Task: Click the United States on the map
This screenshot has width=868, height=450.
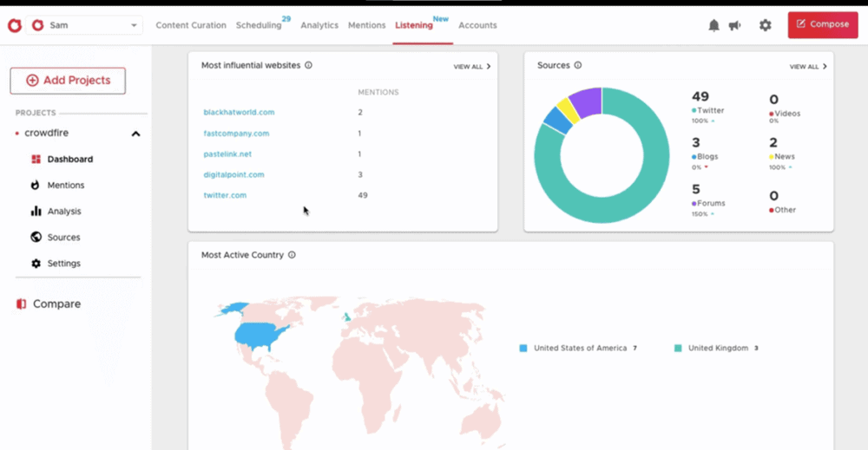Action: coord(259,336)
